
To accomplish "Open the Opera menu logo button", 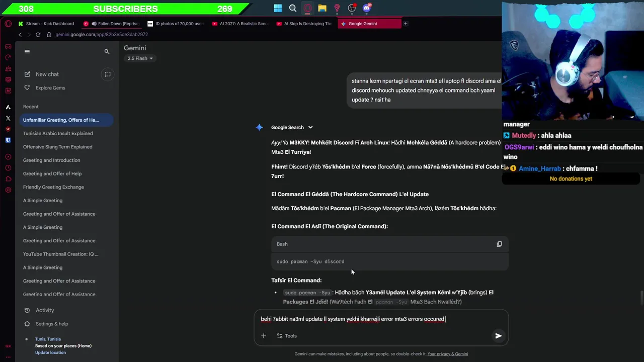I will click(x=8, y=24).
